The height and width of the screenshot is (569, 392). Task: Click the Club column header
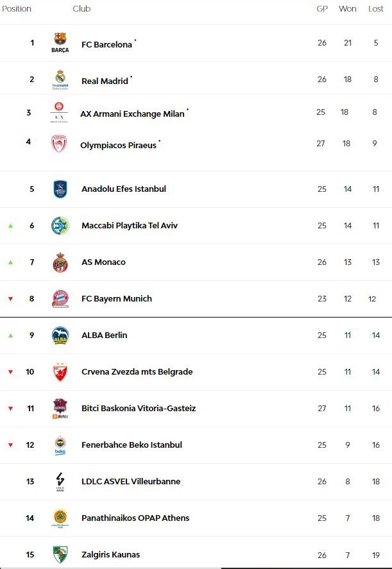[x=81, y=9]
